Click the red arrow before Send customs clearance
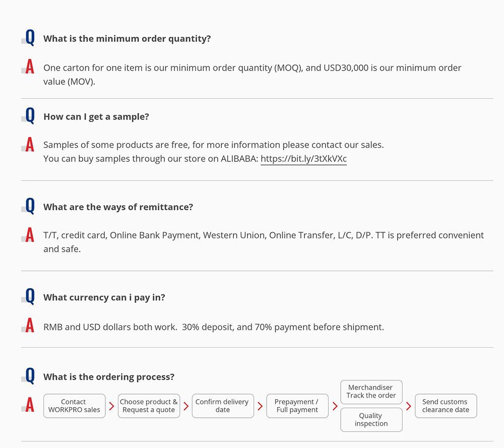504x448 pixels. click(x=409, y=406)
